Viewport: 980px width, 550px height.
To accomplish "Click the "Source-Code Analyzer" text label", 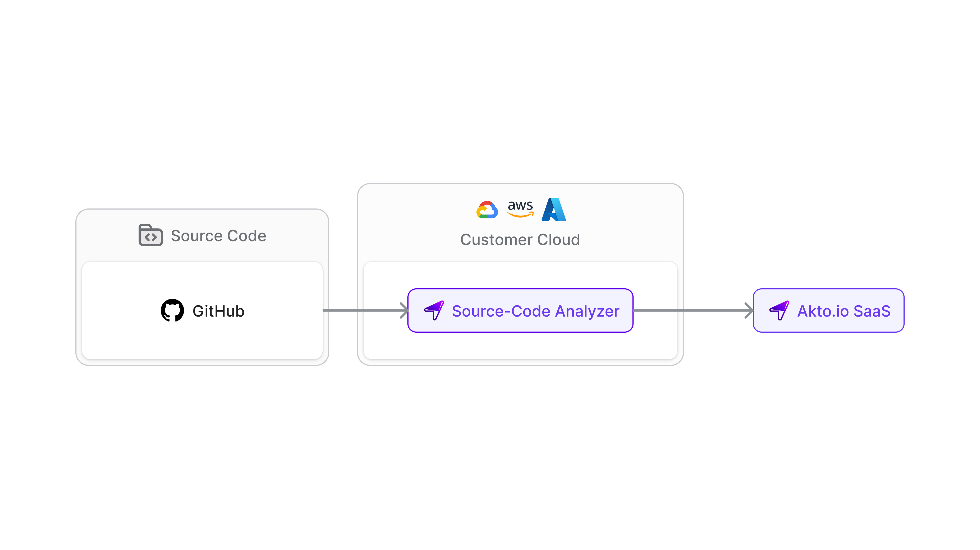I will [x=535, y=311].
